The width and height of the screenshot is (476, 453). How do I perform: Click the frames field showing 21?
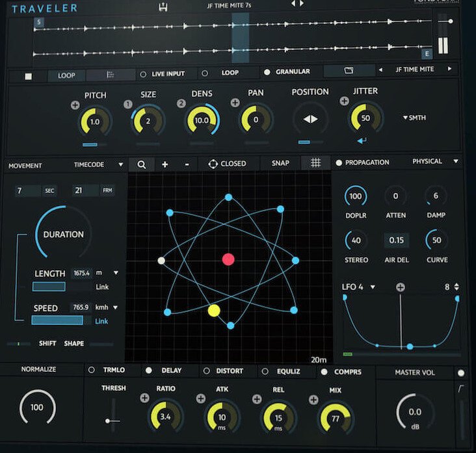pyautogui.click(x=86, y=190)
